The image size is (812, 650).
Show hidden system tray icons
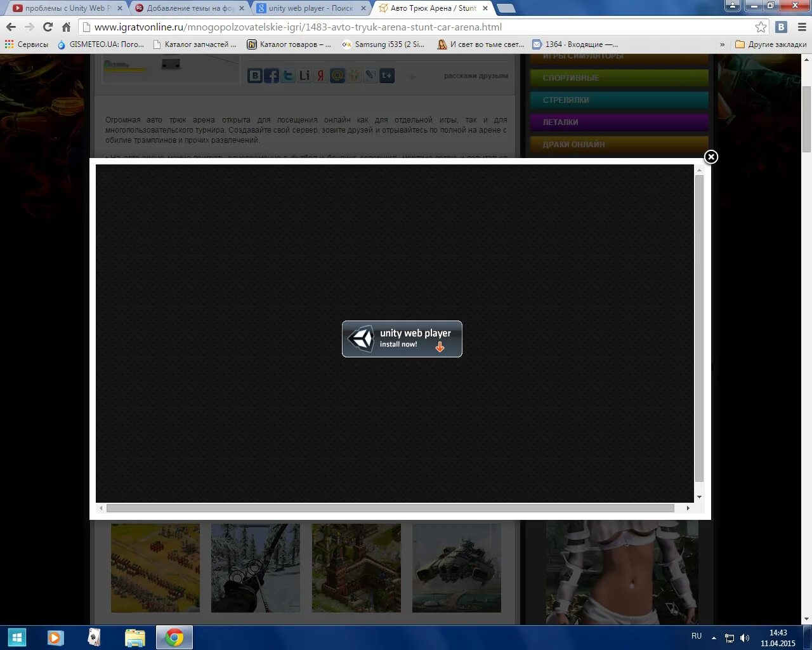714,638
